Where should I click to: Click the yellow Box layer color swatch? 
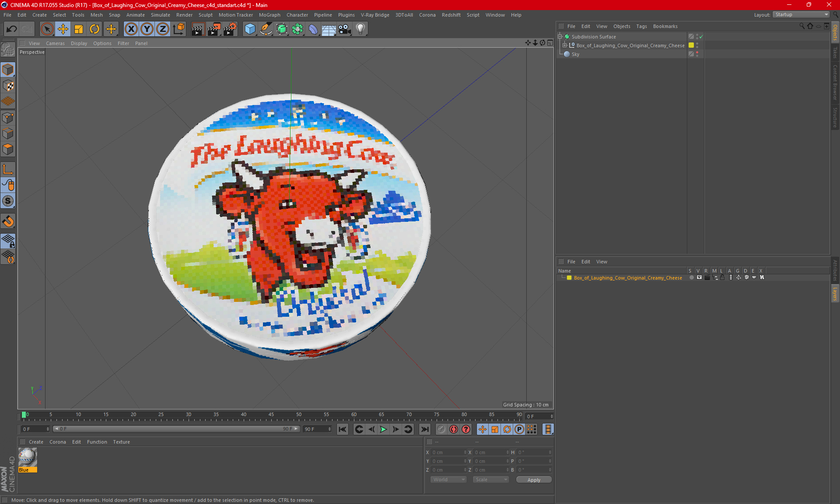(569, 278)
